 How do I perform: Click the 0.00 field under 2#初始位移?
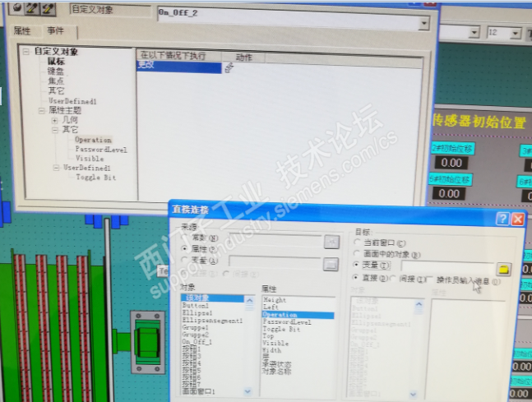pos(451,163)
